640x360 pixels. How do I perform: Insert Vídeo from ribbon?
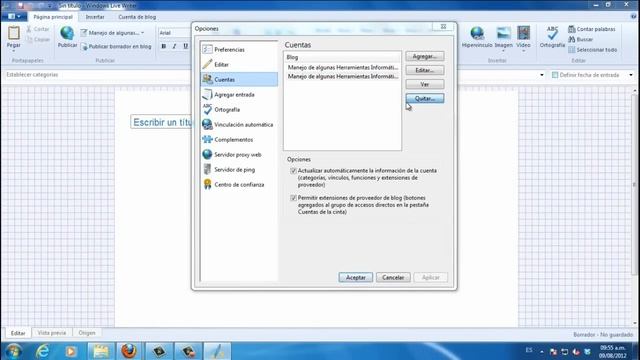[x=523, y=37]
